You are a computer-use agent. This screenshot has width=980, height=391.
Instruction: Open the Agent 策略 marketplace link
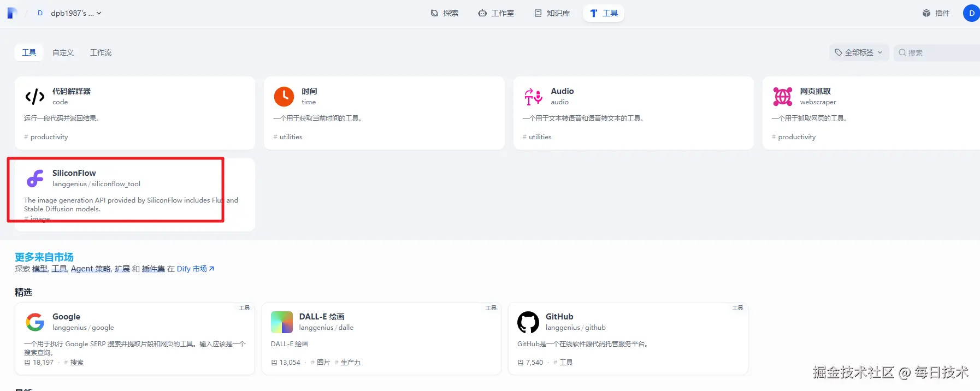(91, 269)
